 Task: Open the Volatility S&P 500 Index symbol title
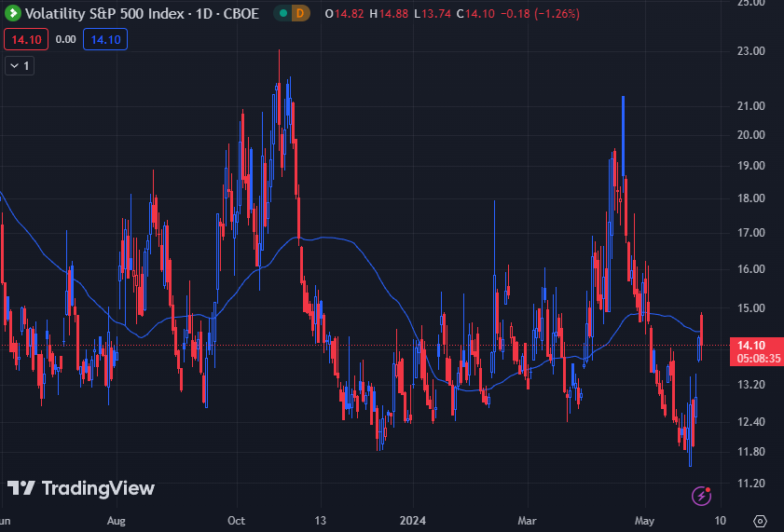tap(142, 13)
